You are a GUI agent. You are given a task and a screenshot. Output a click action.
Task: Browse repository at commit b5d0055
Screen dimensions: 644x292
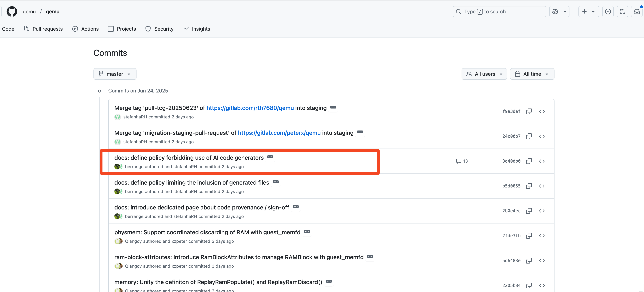click(542, 186)
